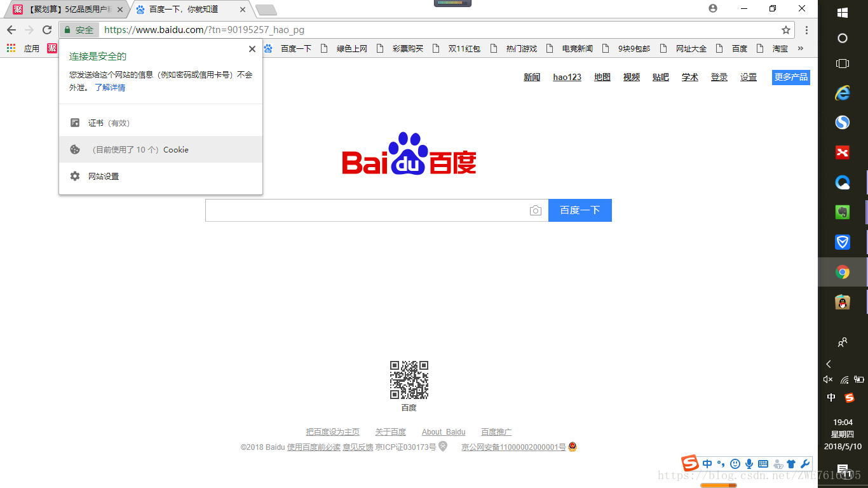Open Wi-Fi network tray icon

click(x=844, y=379)
